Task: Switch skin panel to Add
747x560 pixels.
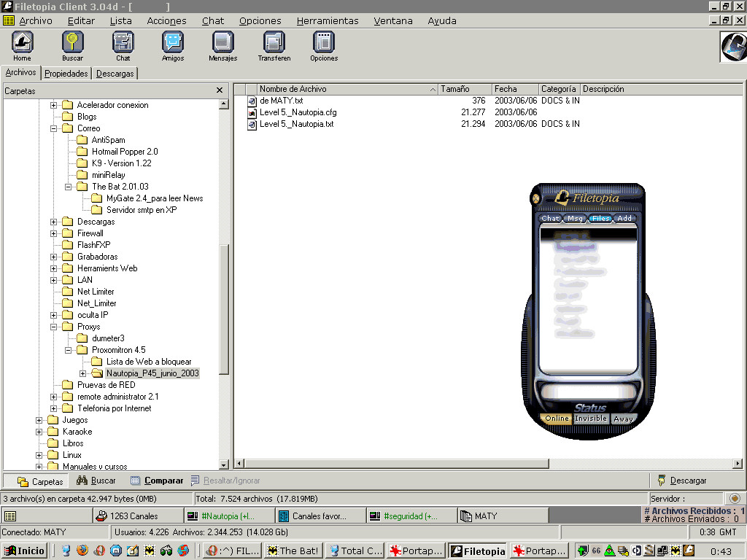Action: click(x=624, y=218)
